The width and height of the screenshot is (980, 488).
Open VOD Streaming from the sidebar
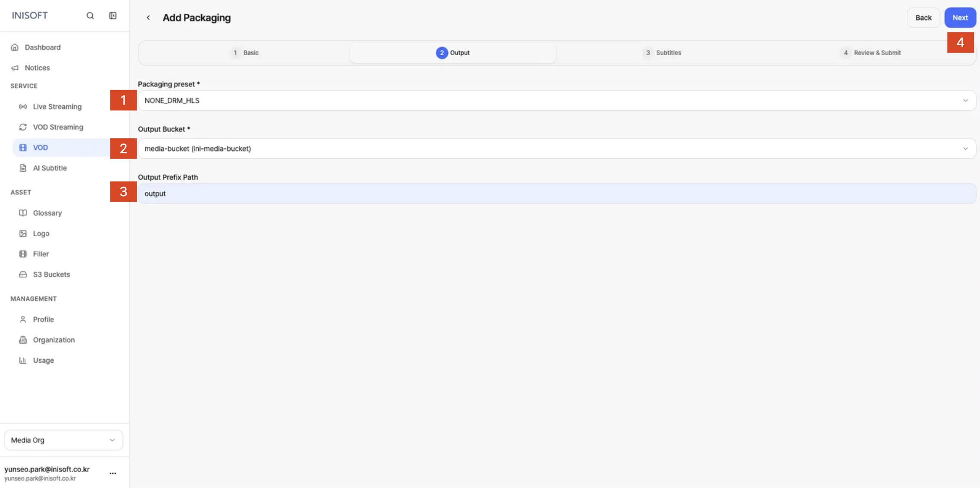point(58,127)
